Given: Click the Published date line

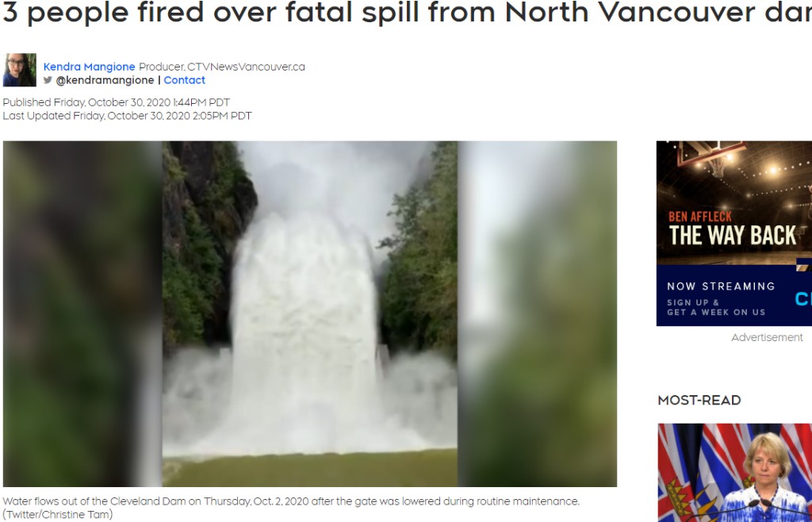Looking at the screenshot, I should 116,102.
